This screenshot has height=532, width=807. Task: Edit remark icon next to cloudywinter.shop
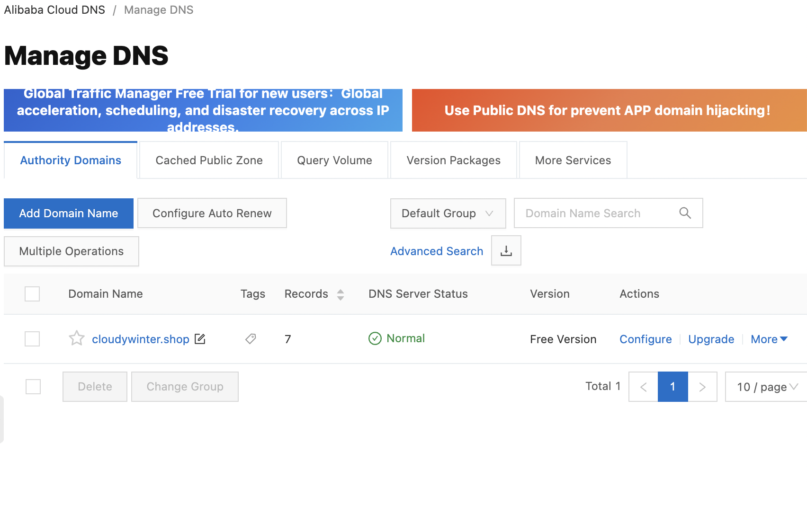click(200, 339)
